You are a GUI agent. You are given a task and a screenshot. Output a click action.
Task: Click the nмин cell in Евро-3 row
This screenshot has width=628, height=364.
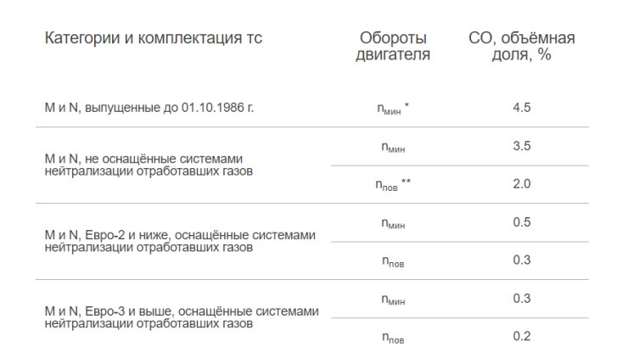click(x=393, y=300)
